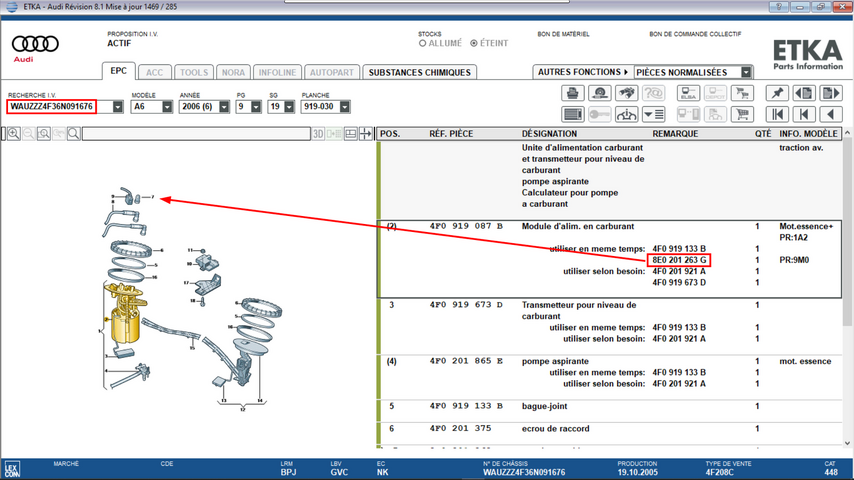
Task: Switch to the EPC tab
Action: click(118, 71)
